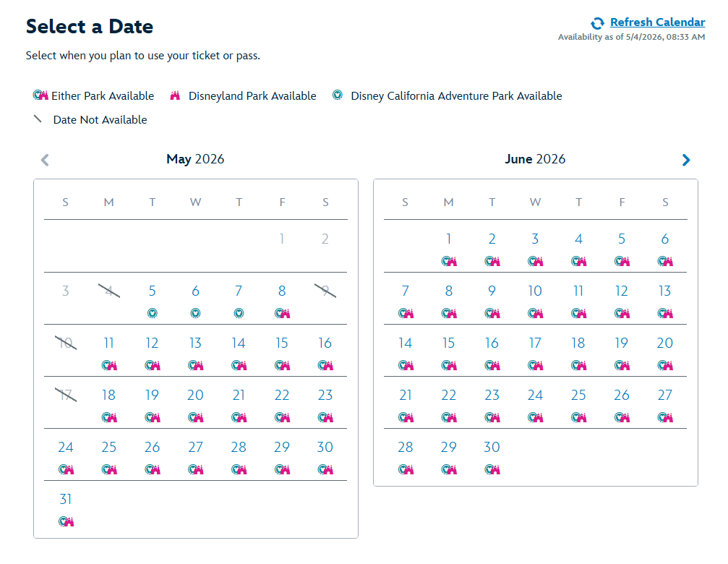Pick May 26 date number
The width and height of the screenshot is (728, 564).
153,447
